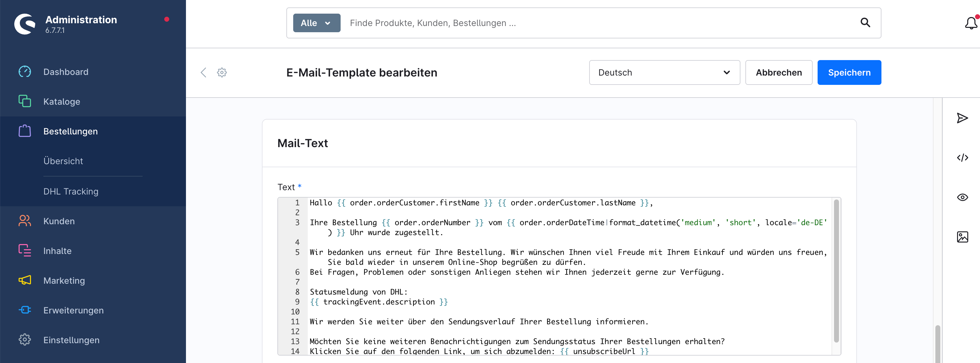Click the search magnifier icon
The image size is (980, 363).
[x=865, y=23]
